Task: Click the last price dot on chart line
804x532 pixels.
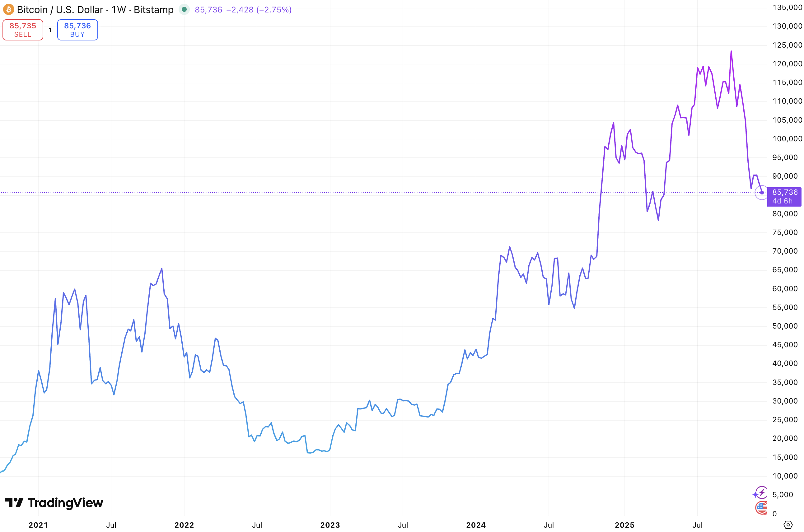Action: [762, 193]
